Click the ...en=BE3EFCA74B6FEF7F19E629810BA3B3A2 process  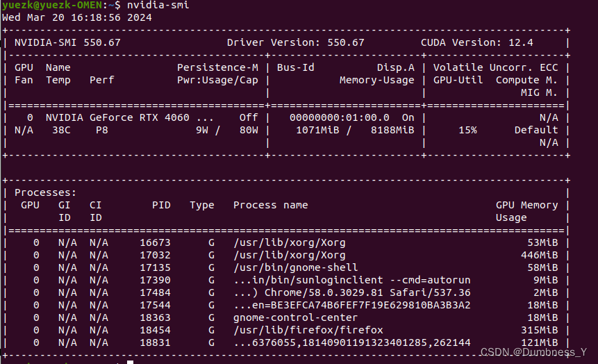(x=352, y=305)
